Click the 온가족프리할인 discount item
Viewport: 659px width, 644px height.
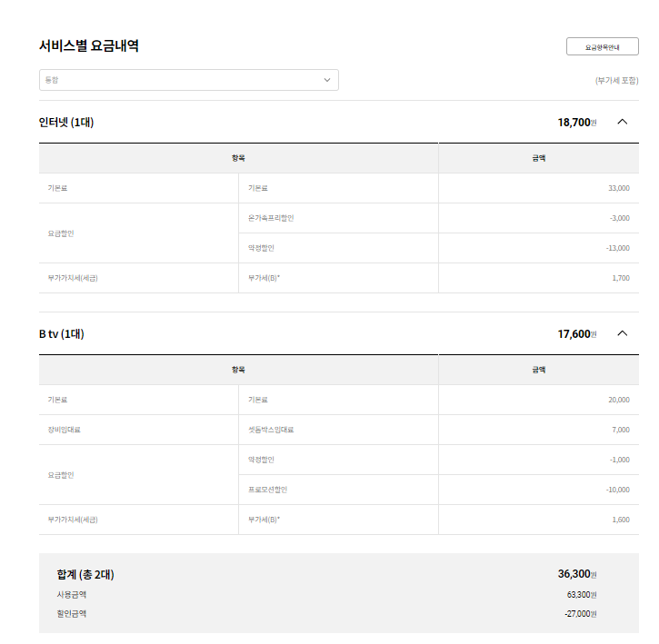tap(271, 218)
